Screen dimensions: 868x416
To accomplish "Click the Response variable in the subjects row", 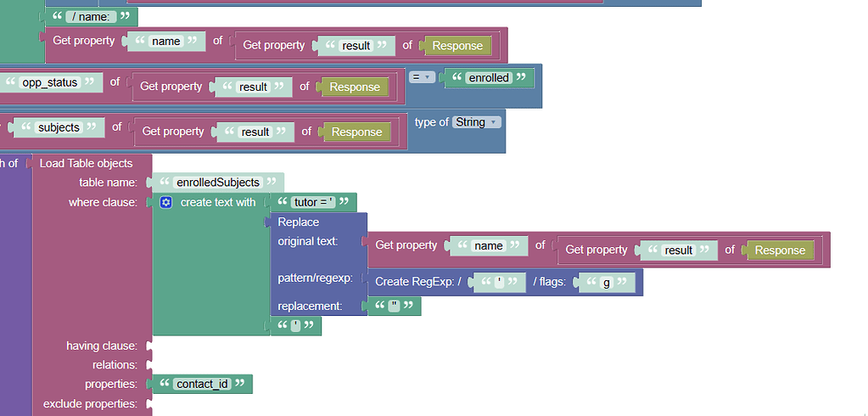I will pyautogui.click(x=356, y=132).
